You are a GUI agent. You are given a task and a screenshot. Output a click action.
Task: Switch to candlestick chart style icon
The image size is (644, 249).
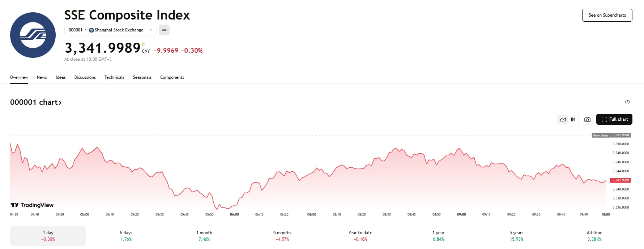point(573,119)
